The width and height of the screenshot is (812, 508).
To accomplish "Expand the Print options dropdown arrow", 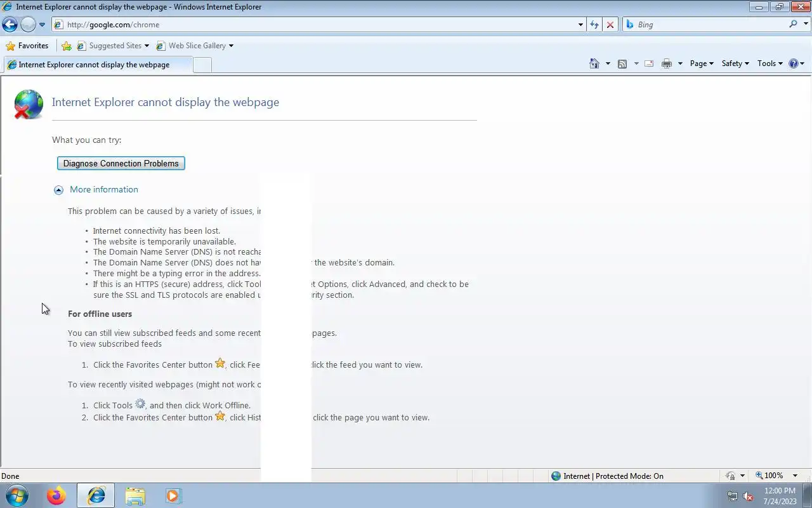I will [680, 63].
